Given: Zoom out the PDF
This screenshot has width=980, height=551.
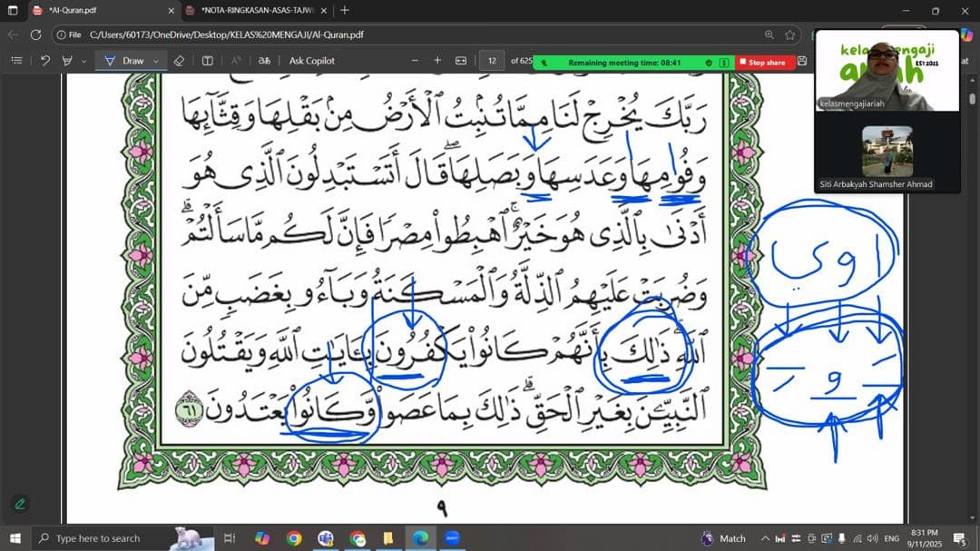Looking at the screenshot, I should tap(415, 61).
